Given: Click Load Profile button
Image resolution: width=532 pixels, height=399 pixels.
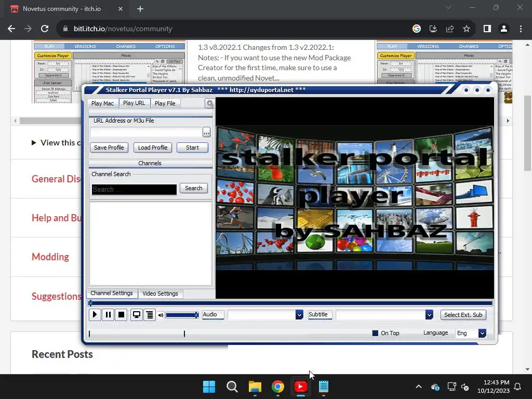Looking at the screenshot, I should (153, 148).
